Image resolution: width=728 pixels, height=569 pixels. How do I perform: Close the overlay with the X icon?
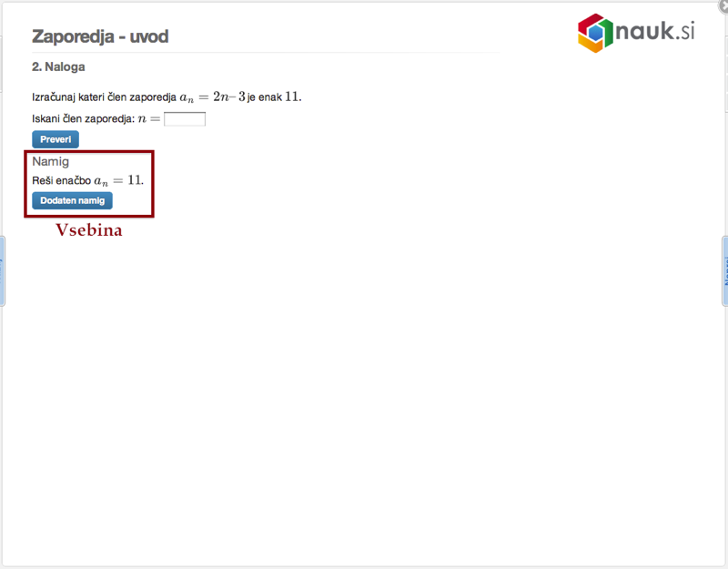723,5
